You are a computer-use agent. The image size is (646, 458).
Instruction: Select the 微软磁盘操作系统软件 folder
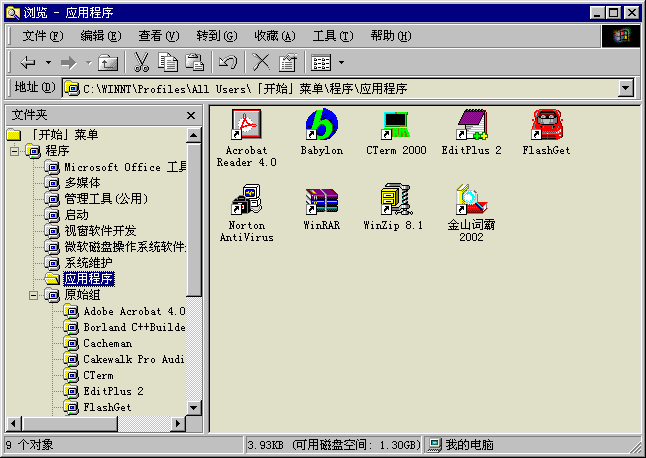click(125, 247)
